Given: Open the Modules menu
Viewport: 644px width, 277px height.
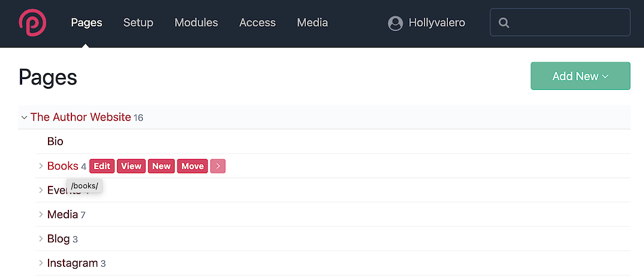Looking at the screenshot, I should (196, 23).
